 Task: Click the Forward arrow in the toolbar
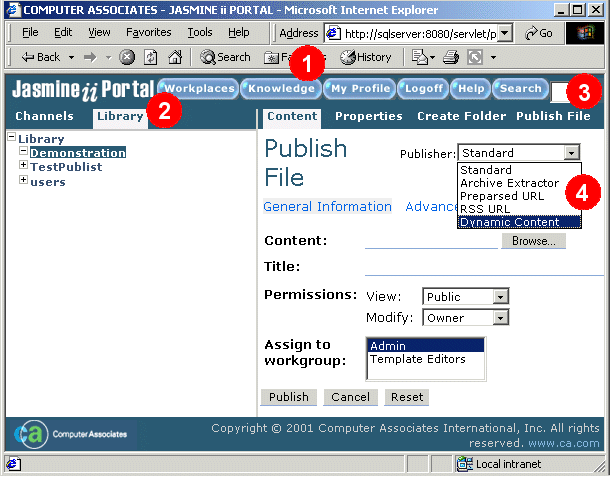(90, 58)
